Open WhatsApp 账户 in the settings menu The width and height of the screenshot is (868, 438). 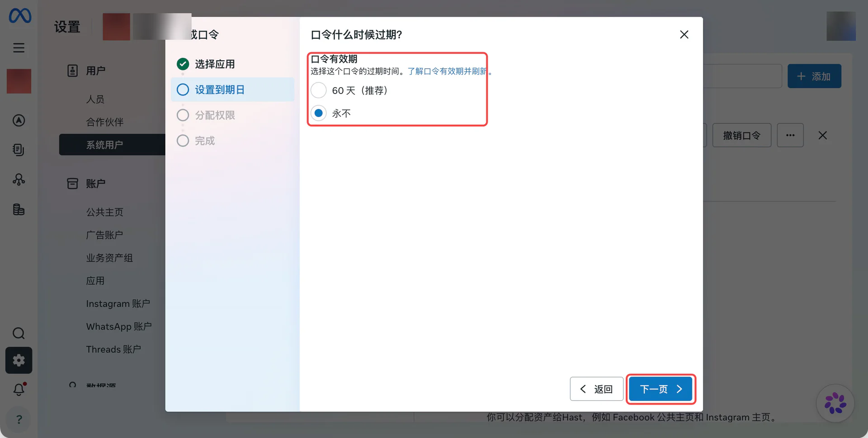pyautogui.click(x=119, y=326)
